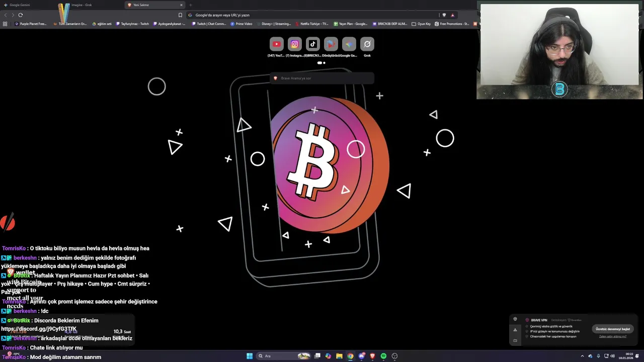Launch Copilot from the taskbar
Viewport: 644px width, 362px height.
click(x=328, y=356)
